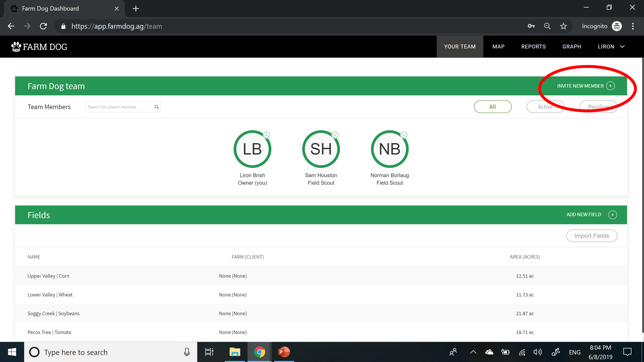Click INVITE NEW MEMBER

click(580, 86)
